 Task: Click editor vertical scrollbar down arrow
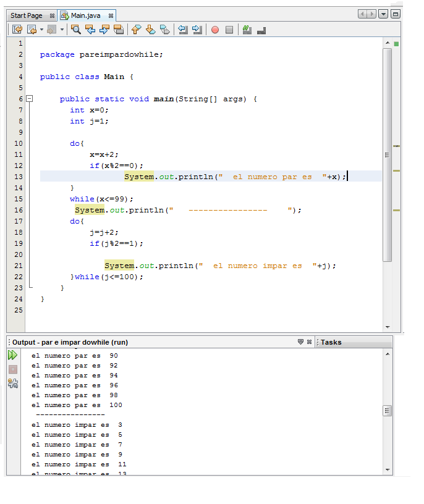click(x=388, y=327)
